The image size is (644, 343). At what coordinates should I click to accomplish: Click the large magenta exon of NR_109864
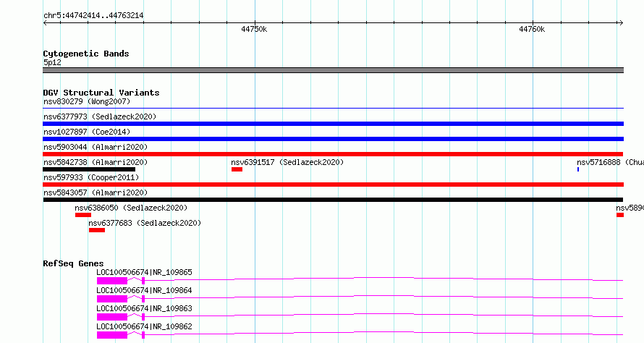112,299
